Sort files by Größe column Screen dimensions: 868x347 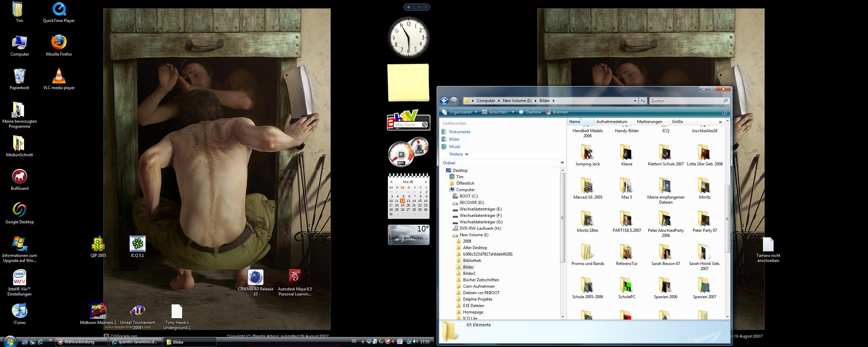[683, 122]
